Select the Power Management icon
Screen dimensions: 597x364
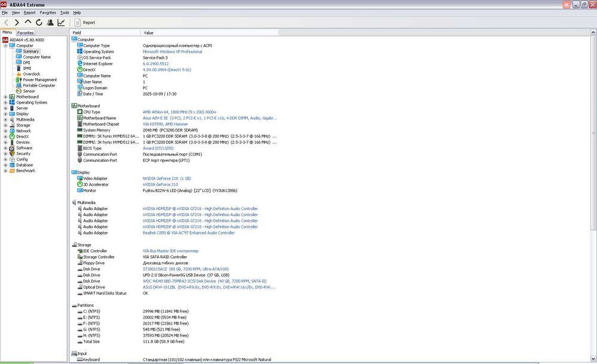[19, 80]
